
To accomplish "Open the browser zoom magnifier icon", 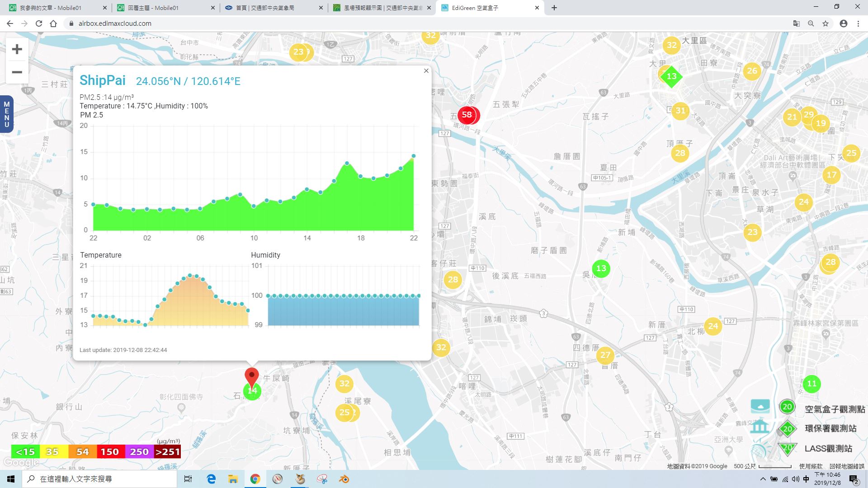I will (811, 23).
